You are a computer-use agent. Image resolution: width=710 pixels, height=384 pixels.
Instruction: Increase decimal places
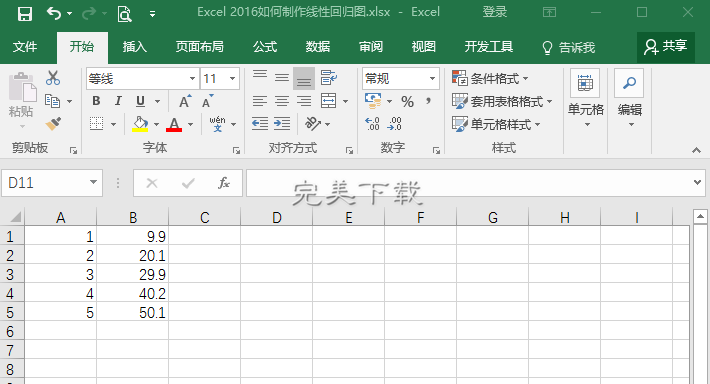pos(372,124)
